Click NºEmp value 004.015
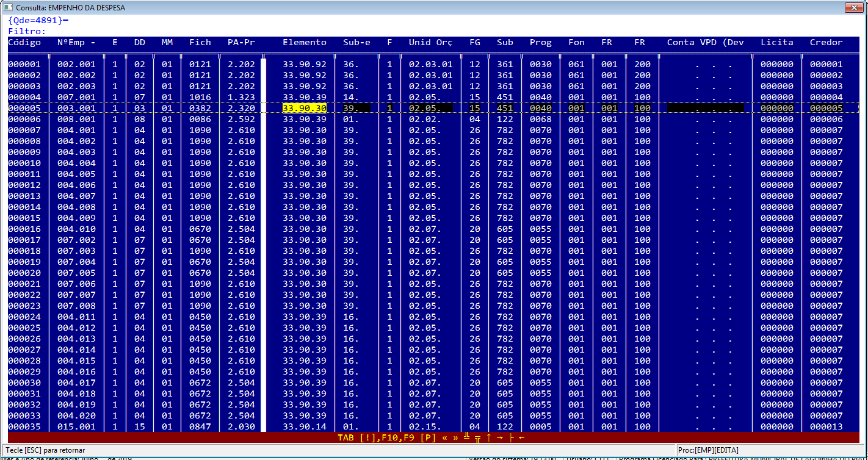The width and height of the screenshot is (868, 460). coord(76,361)
